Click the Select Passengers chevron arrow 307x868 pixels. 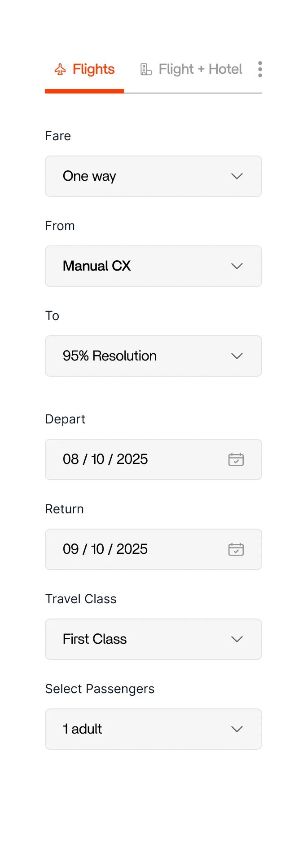pyautogui.click(x=237, y=729)
